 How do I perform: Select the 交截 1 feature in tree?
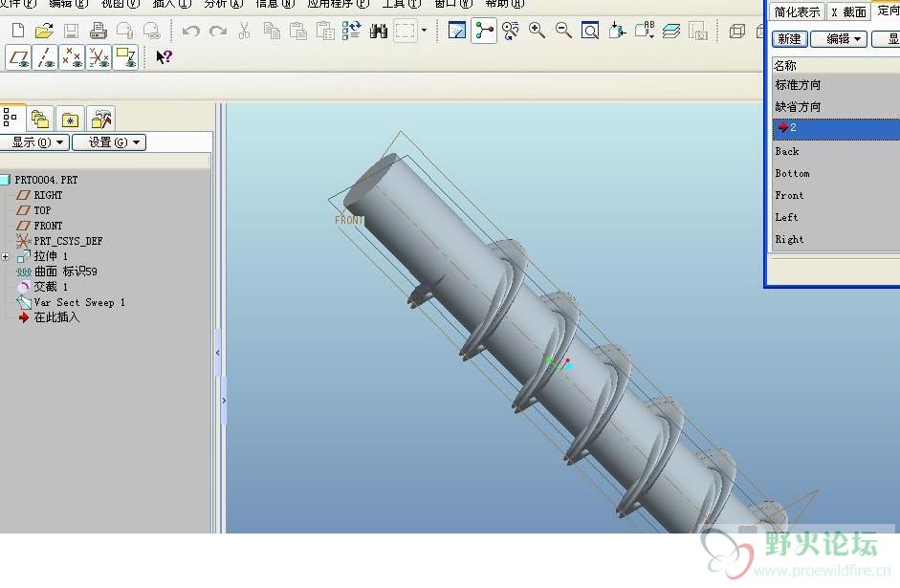click(51, 287)
